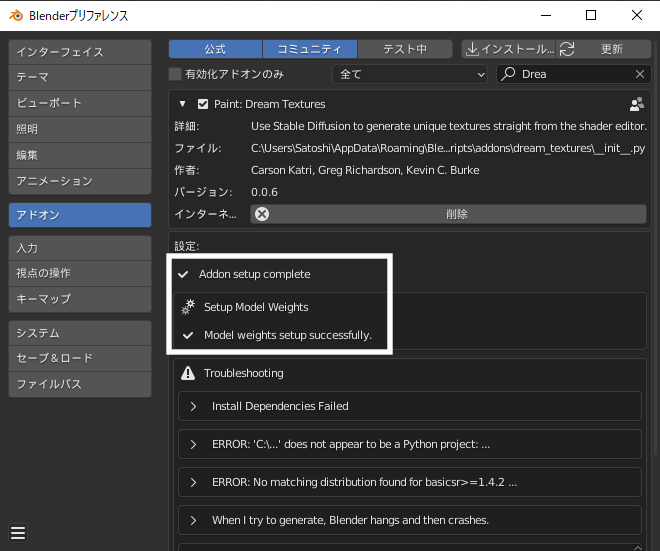The image size is (660, 551).
Task: Open the 入力 preferences section
Action: coord(80,248)
